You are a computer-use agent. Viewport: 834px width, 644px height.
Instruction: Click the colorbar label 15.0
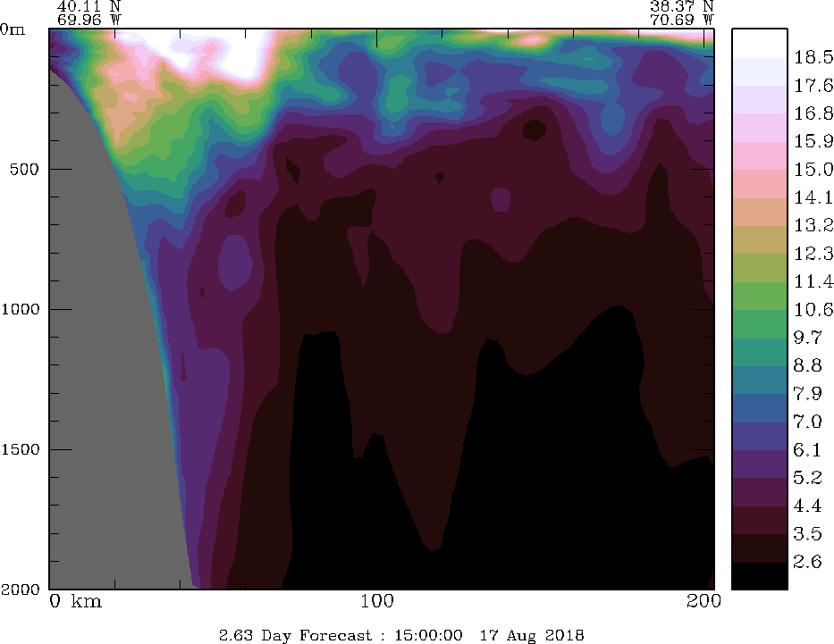813,170
